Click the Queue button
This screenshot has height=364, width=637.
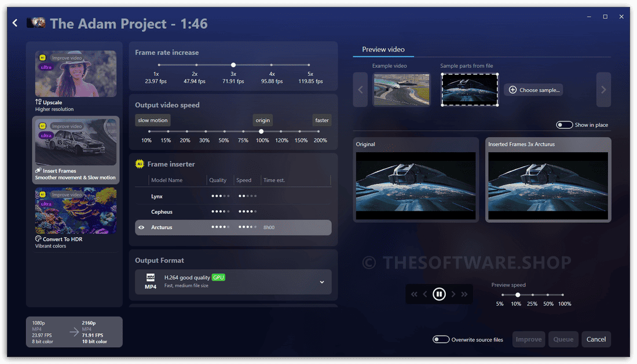[x=563, y=339]
